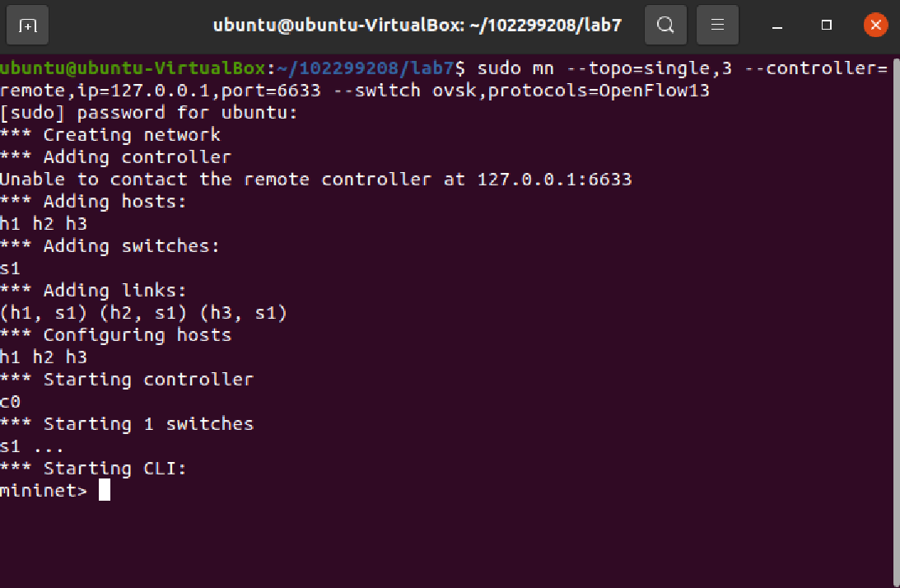The width and height of the screenshot is (900, 588).
Task: Click the "Unable to contact the remote controller" line
Action: pos(315,180)
